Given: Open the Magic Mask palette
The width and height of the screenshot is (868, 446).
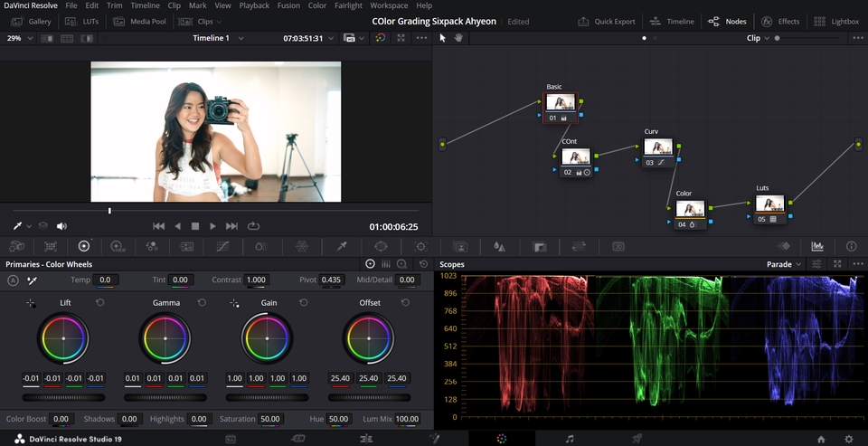Looking at the screenshot, I should coord(460,247).
